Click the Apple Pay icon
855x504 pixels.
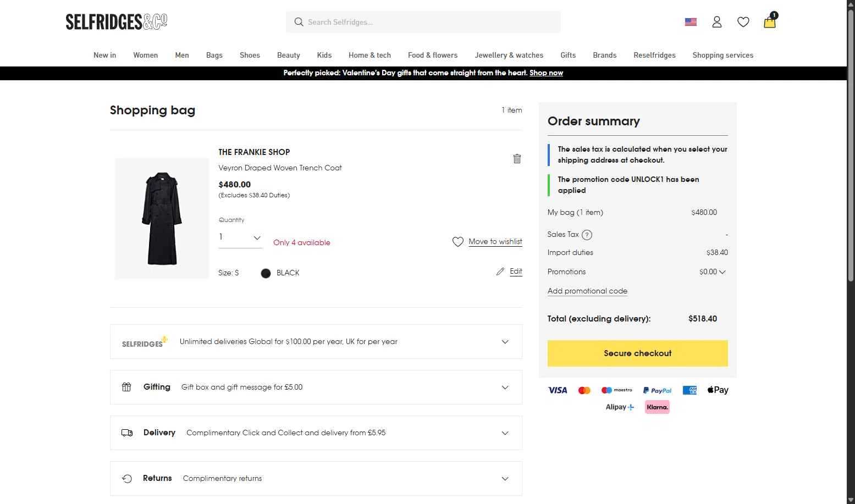718,390
